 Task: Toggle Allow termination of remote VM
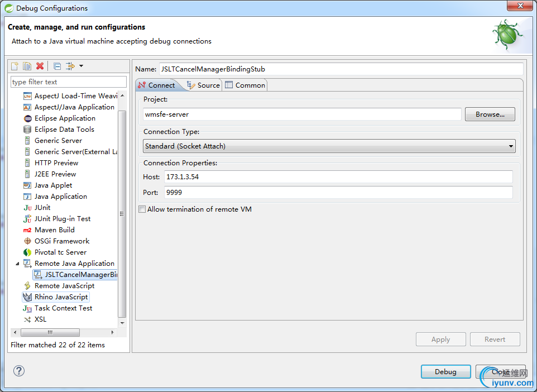142,209
